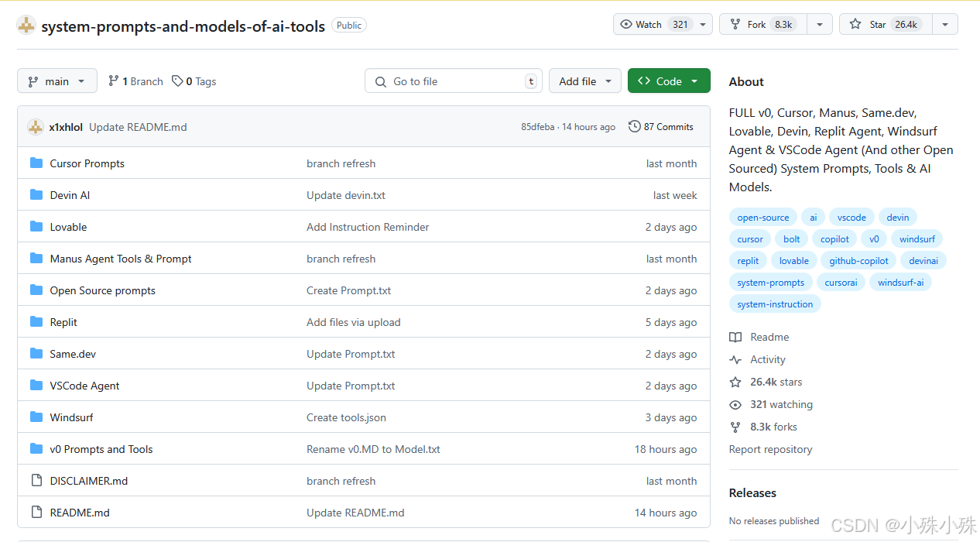Click the folder icon for Lovable
980x542 pixels.
pos(36,227)
